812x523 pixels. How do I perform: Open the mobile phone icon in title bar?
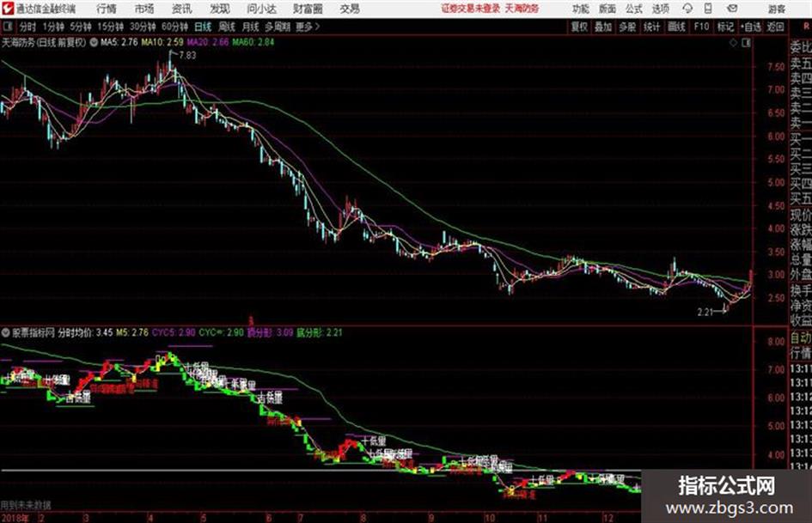(708, 9)
